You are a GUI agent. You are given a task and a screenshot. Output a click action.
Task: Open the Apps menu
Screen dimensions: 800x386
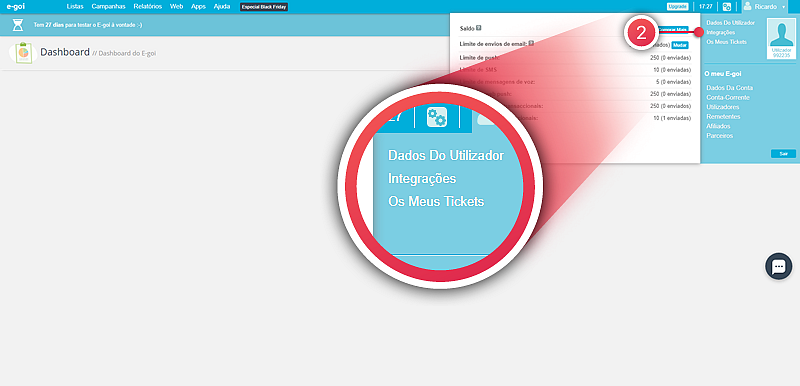click(x=198, y=7)
